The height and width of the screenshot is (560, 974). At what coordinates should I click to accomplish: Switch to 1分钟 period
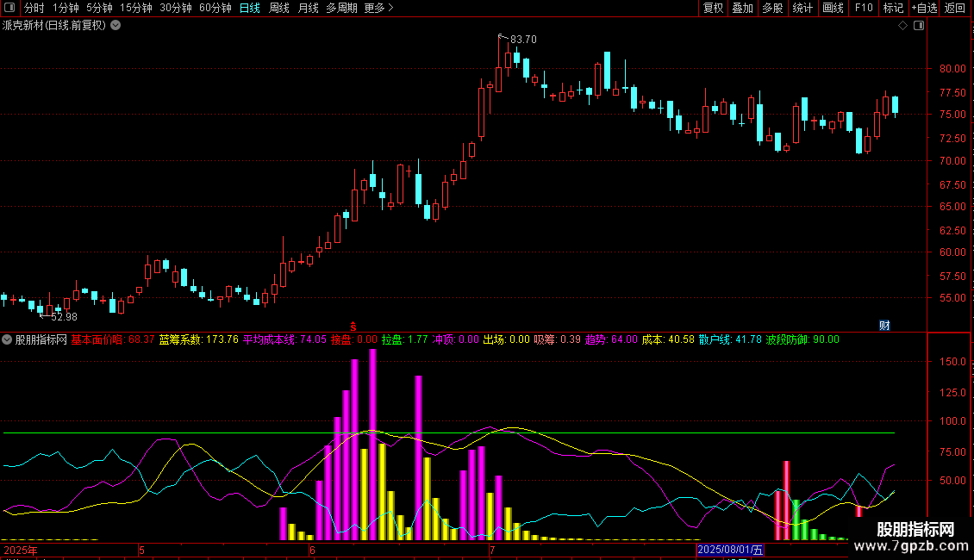coord(66,8)
